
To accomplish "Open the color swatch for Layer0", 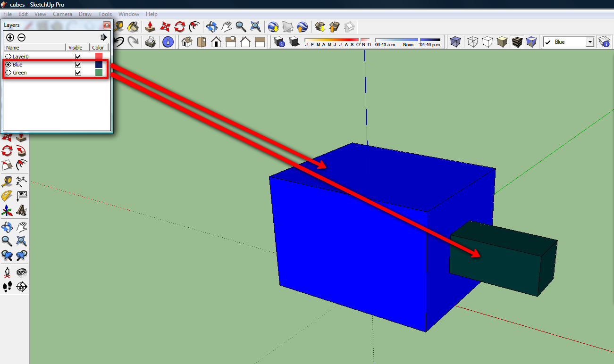I will [x=99, y=56].
